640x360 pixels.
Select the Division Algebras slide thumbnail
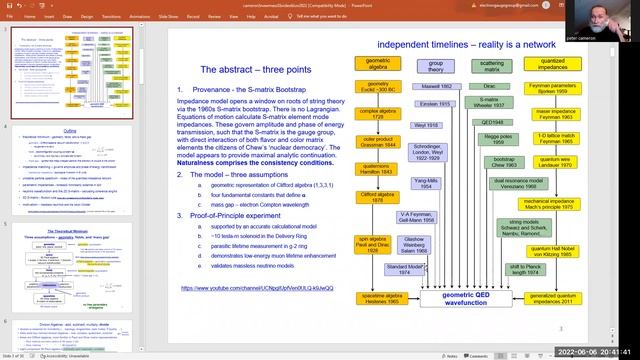[72, 336]
